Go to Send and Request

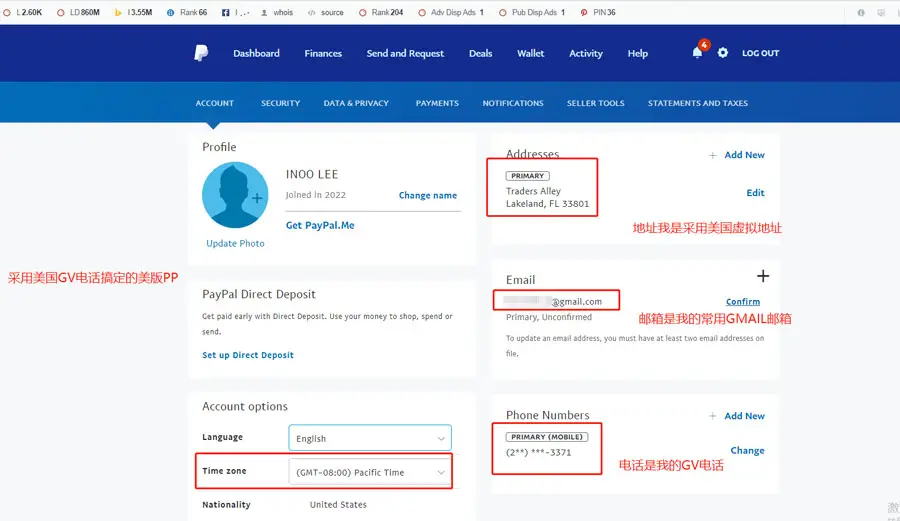(x=405, y=53)
